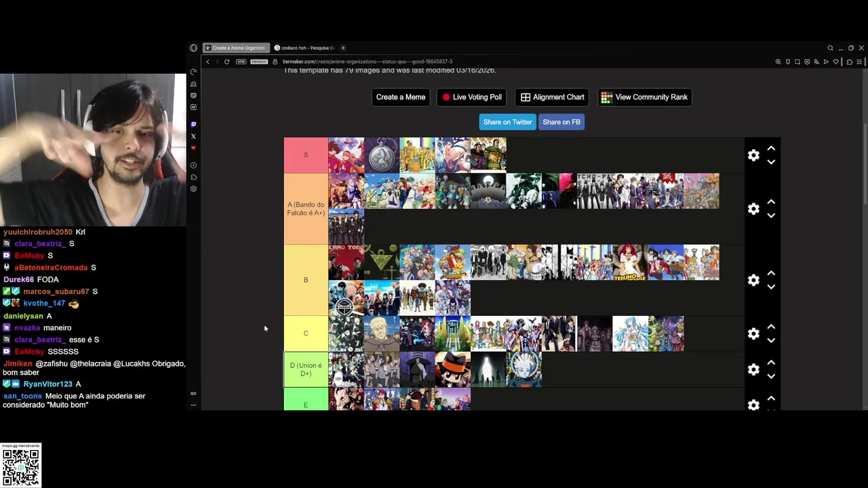Open settings gear for the C tier

(753, 333)
